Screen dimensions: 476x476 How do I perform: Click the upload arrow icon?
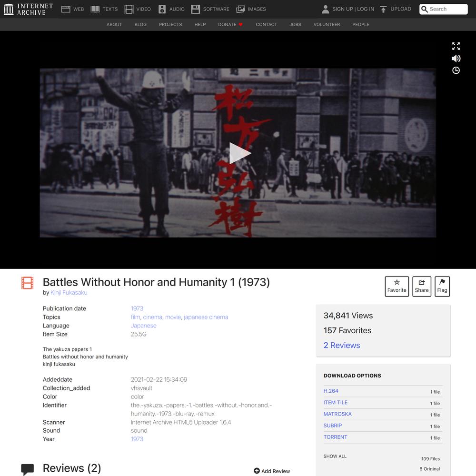pyautogui.click(x=383, y=9)
